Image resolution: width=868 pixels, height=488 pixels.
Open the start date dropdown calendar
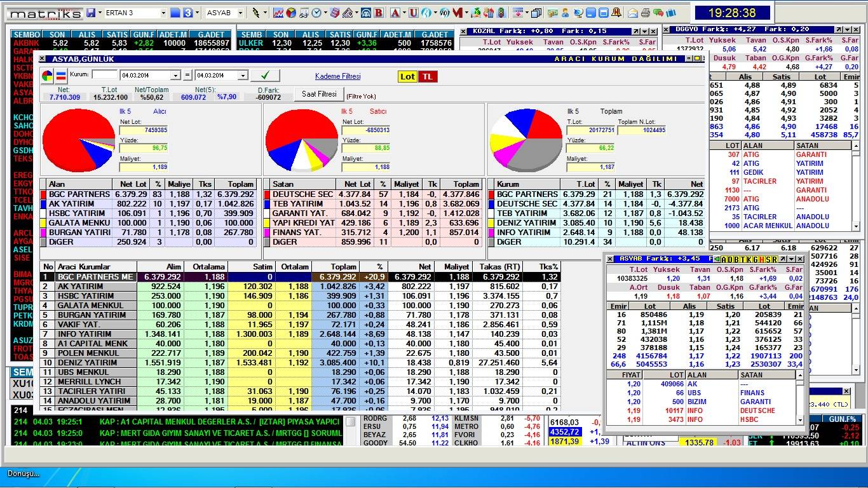tap(175, 76)
